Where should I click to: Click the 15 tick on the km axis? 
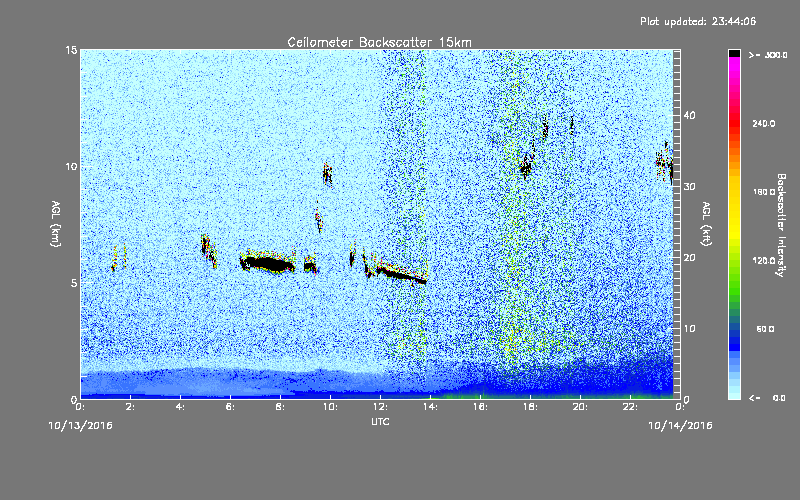click(x=71, y=50)
